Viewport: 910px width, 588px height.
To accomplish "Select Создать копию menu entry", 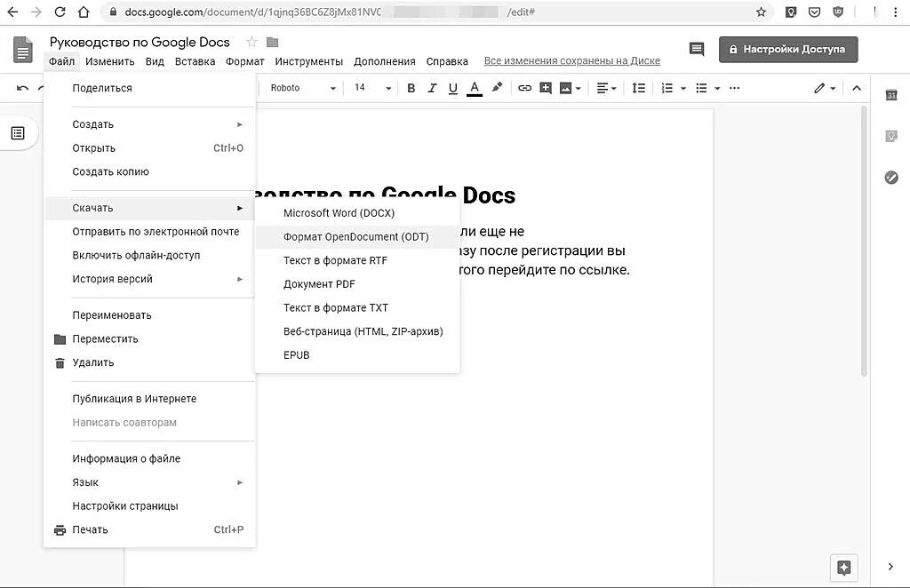I will click(149, 172).
